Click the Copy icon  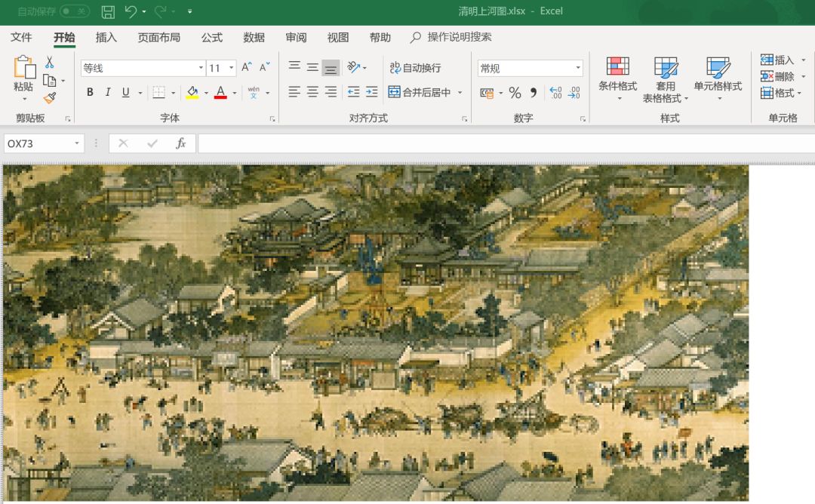pyautogui.click(x=49, y=81)
